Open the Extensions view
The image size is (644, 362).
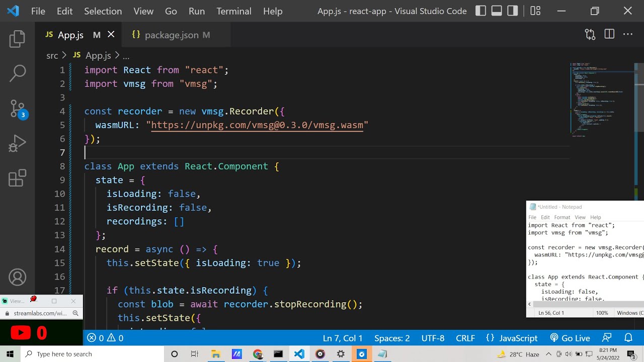click(17, 178)
